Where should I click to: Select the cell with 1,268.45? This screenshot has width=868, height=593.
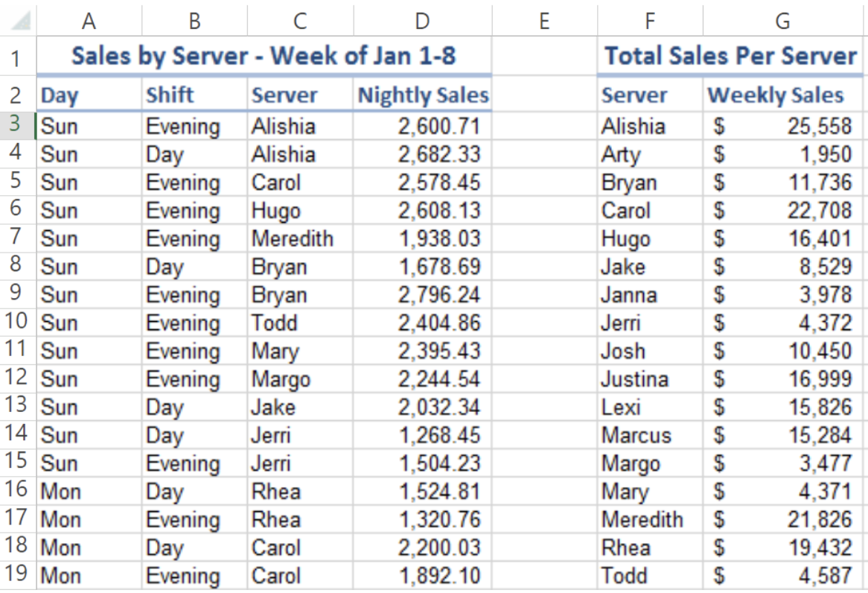coord(422,435)
